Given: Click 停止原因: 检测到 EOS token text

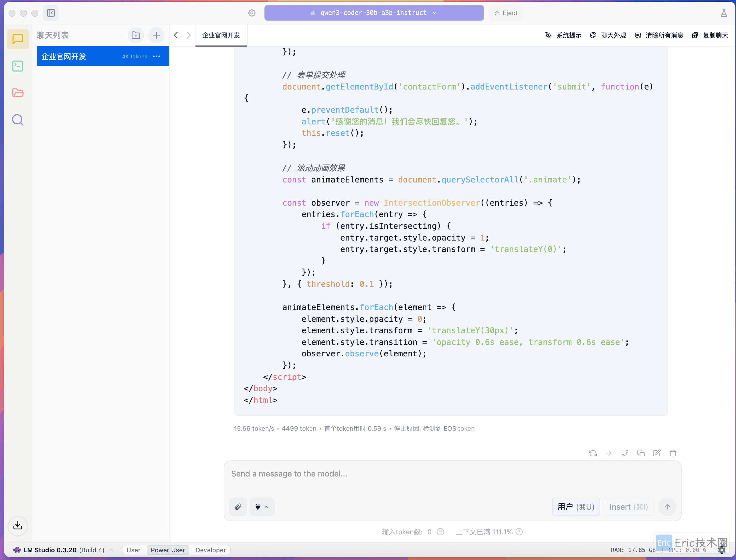Looking at the screenshot, I should coord(434,429).
